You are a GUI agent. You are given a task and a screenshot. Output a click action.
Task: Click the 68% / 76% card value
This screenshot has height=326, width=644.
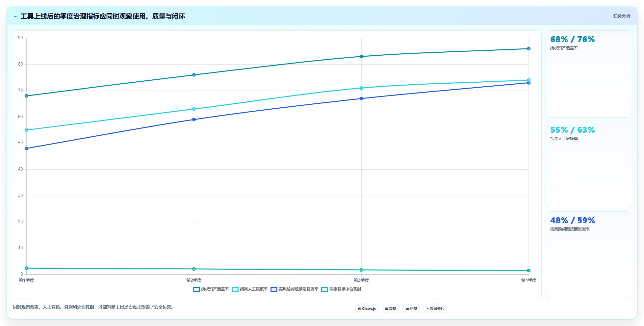[x=572, y=40]
